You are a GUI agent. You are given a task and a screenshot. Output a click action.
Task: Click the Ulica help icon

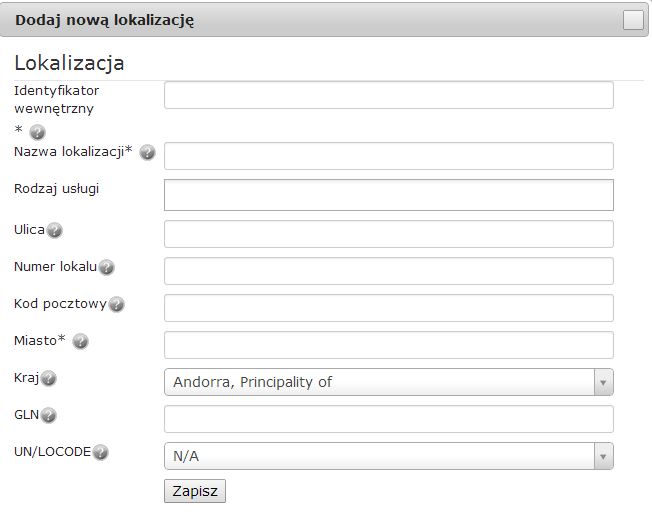click(x=55, y=230)
